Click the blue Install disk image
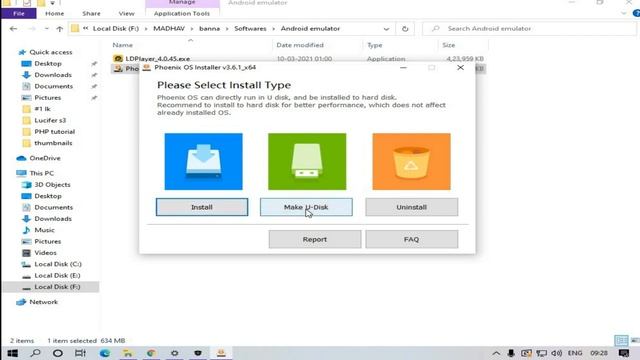 203,161
